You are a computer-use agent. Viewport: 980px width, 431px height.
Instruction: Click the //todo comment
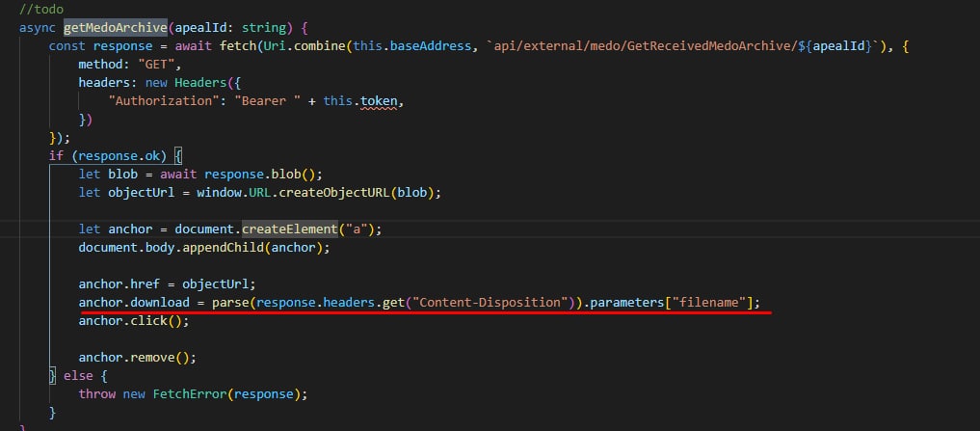pos(41,10)
